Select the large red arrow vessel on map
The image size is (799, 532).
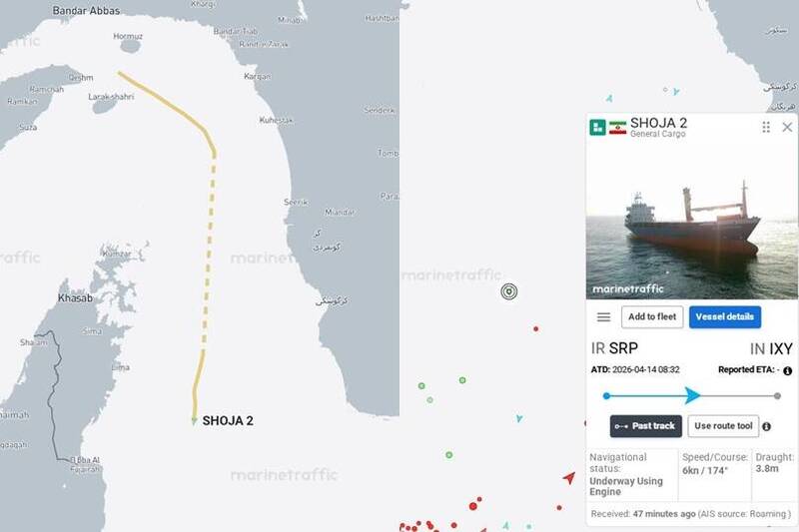tap(569, 479)
